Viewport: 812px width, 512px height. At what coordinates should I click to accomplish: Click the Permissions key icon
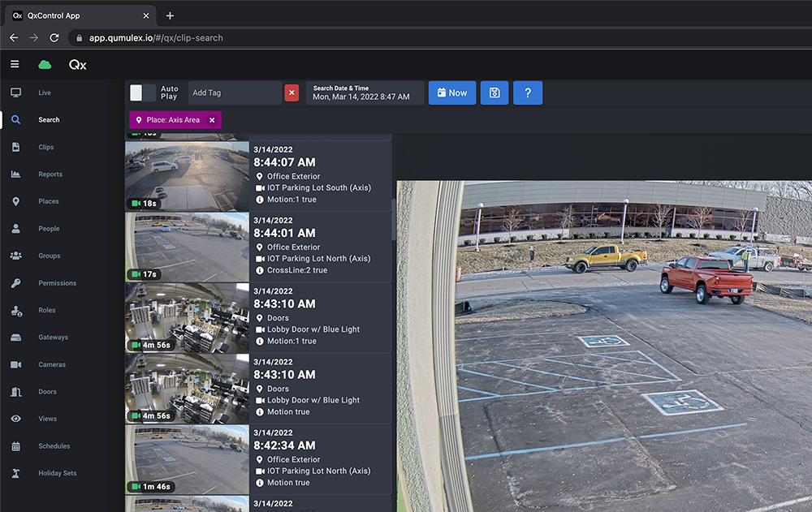16,283
